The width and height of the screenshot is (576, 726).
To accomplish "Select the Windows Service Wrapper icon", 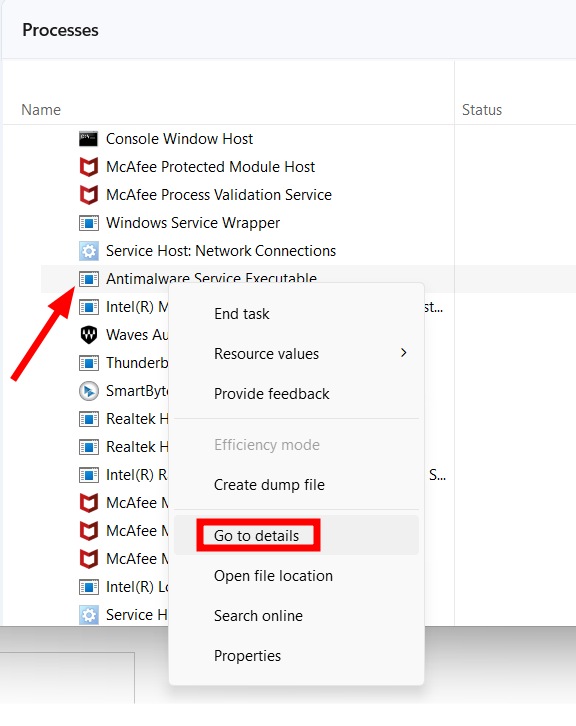I will coord(88,223).
